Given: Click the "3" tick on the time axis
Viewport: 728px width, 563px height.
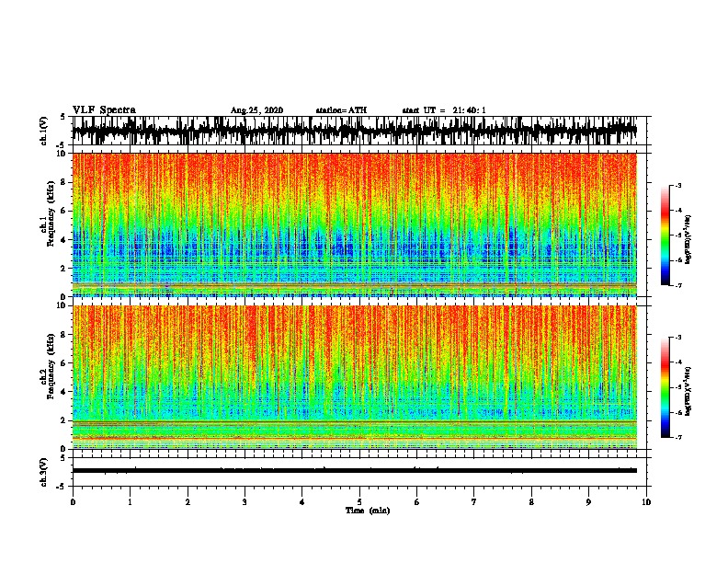Looking at the screenshot, I should pos(245,502).
